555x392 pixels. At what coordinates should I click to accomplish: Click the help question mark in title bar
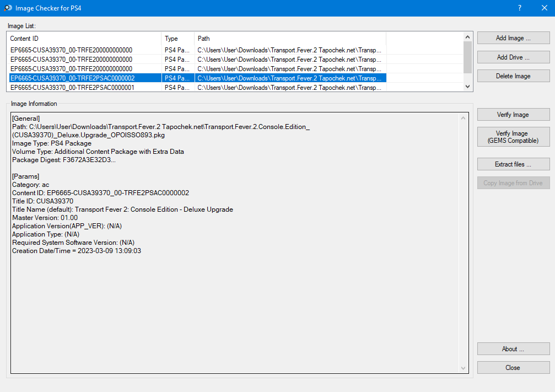point(520,8)
